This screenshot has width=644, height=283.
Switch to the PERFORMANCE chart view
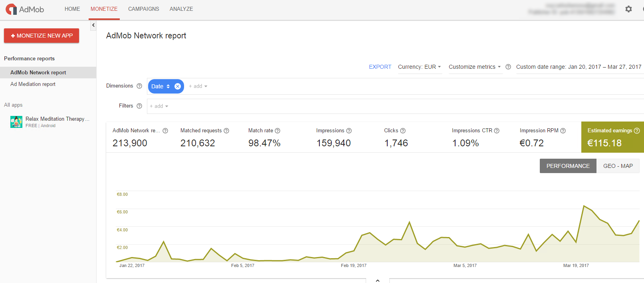click(x=568, y=166)
